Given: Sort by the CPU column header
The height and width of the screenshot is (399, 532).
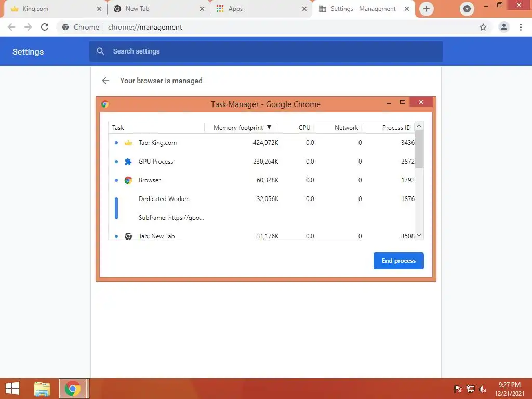Looking at the screenshot, I should point(296,128).
